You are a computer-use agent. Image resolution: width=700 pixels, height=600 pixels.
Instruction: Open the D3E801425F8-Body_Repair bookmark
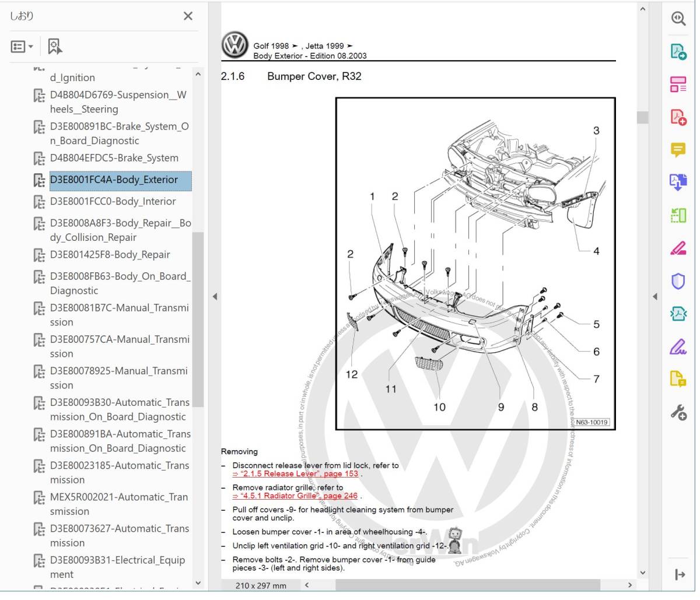pyautogui.click(x=111, y=255)
